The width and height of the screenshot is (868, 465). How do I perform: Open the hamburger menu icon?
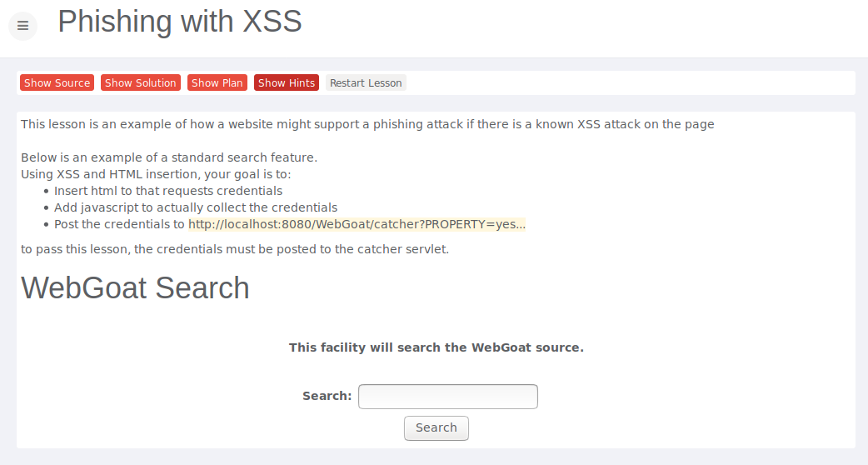pos(22,26)
